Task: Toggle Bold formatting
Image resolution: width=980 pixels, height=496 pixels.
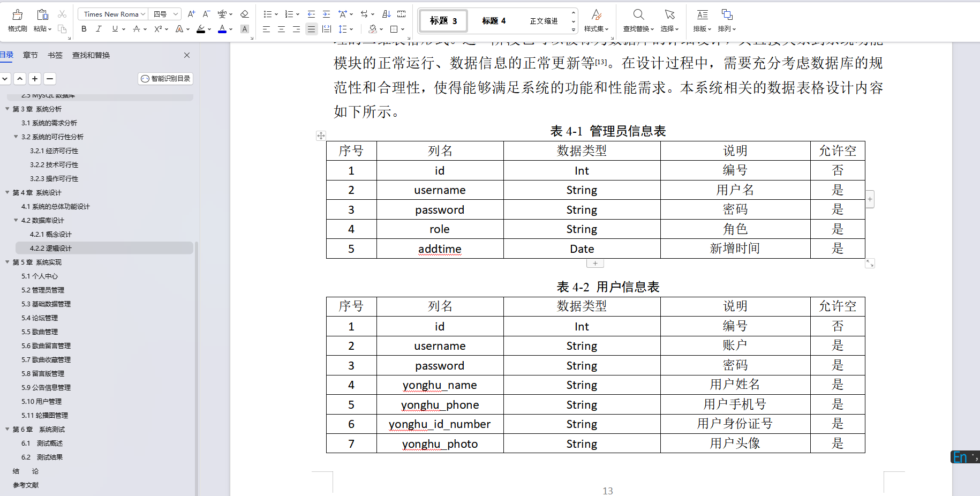Action: tap(84, 29)
